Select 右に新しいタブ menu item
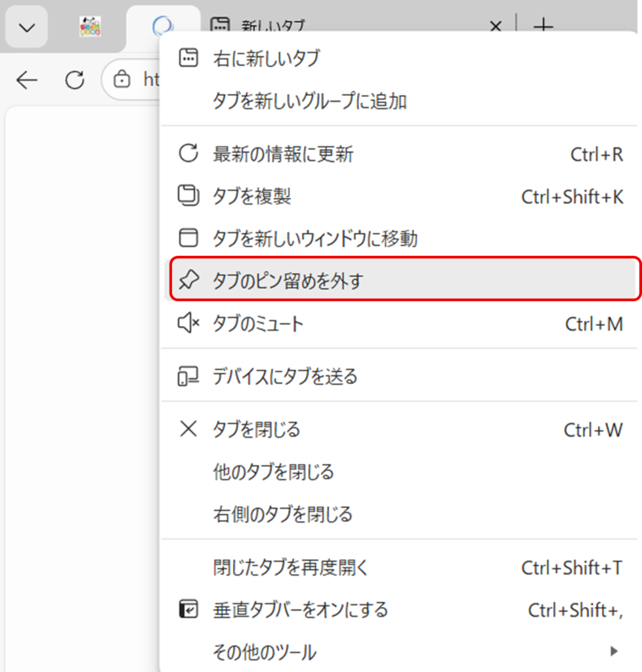Image resolution: width=642 pixels, height=672 pixels. (266, 58)
